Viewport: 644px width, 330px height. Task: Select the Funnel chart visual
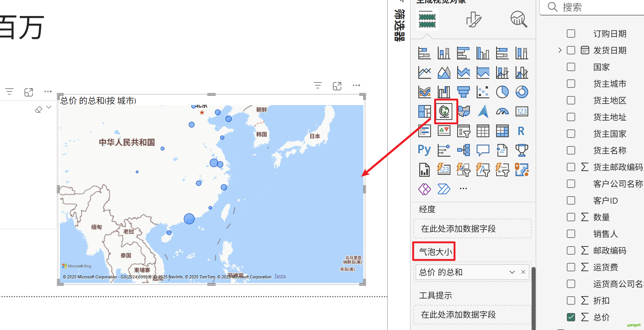pos(463,92)
